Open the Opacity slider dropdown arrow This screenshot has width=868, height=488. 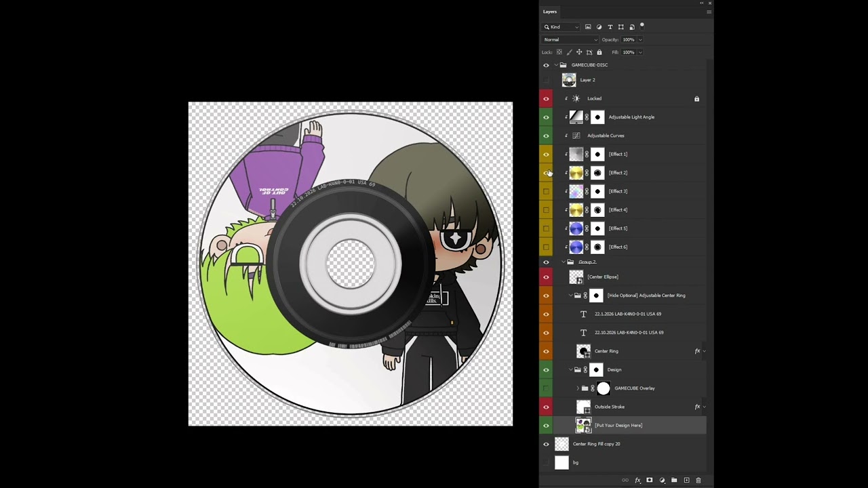point(640,39)
